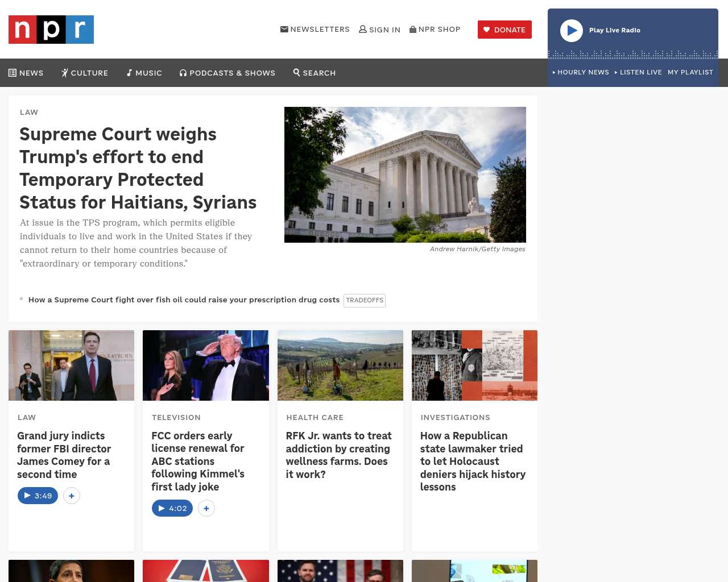This screenshot has width=728, height=582.
Task: Click the Donate button
Action: click(x=504, y=30)
